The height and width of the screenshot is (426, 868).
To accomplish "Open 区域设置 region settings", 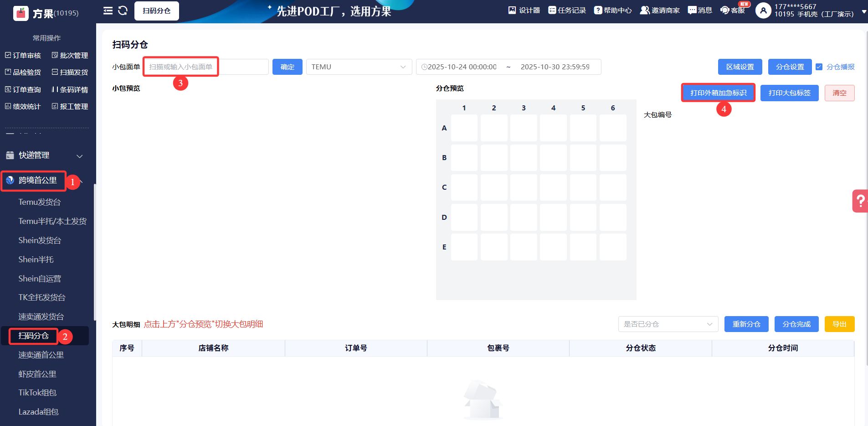I will (x=740, y=67).
